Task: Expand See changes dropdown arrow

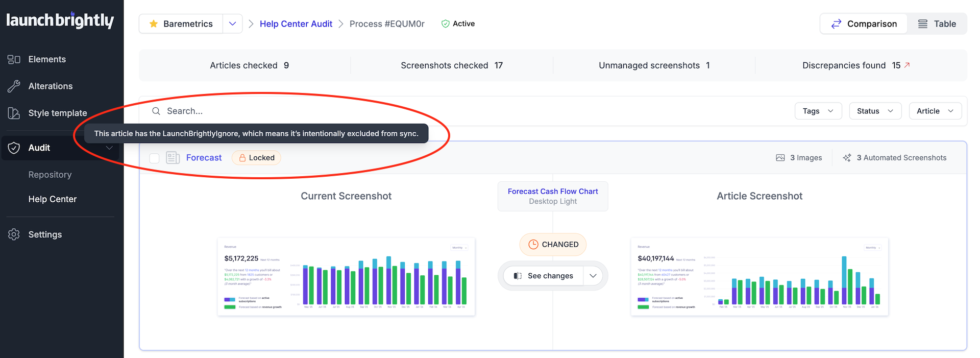Action: tap(593, 276)
